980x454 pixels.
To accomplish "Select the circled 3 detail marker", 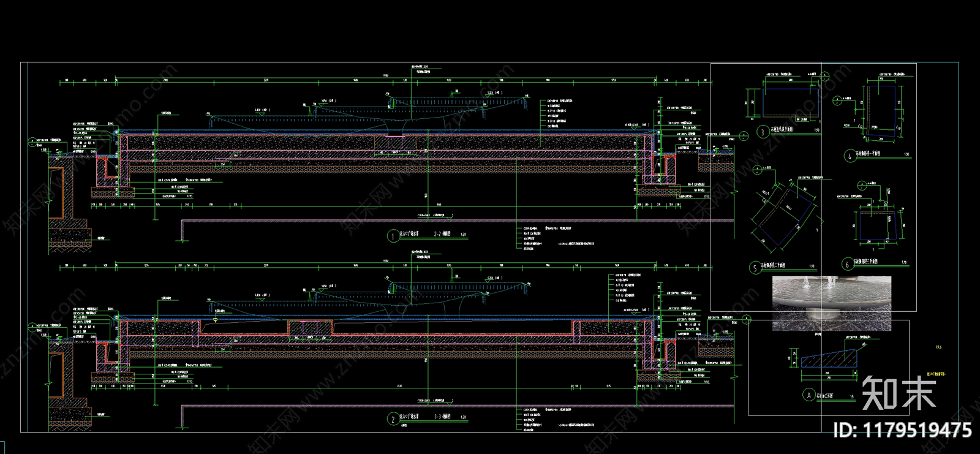I will click(x=763, y=132).
